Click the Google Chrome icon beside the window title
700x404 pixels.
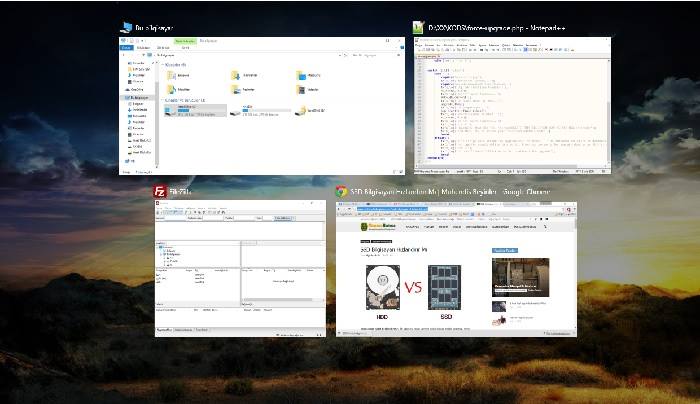click(341, 190)
